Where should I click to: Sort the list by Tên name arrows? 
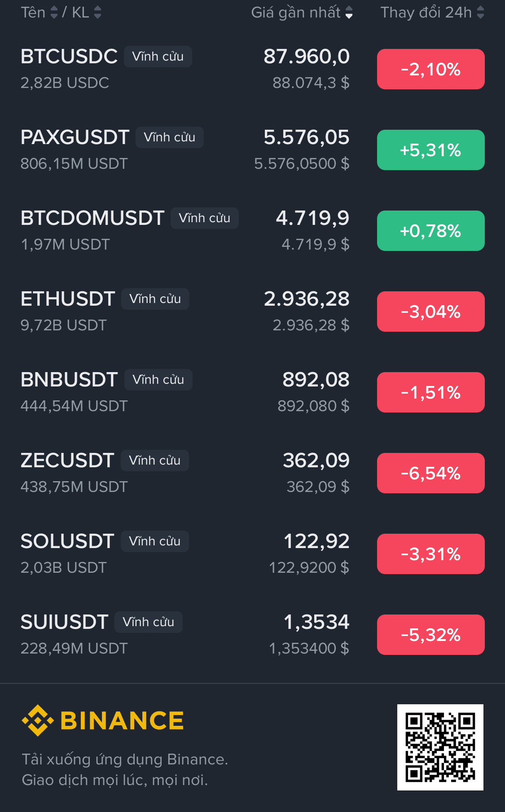[x=54, y=13]
